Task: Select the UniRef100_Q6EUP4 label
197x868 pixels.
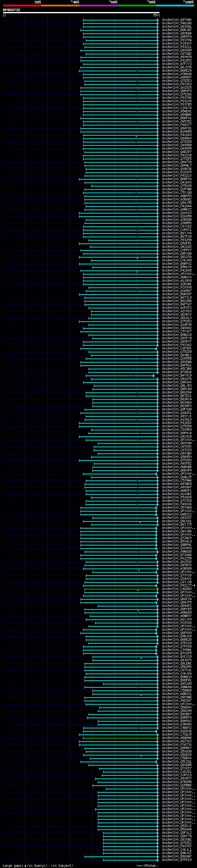Action: 176,470
